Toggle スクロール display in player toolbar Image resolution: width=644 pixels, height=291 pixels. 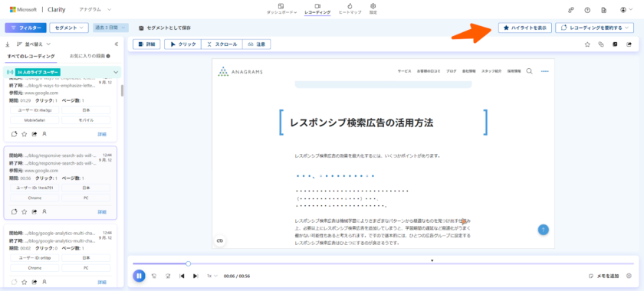pos(222,44)
